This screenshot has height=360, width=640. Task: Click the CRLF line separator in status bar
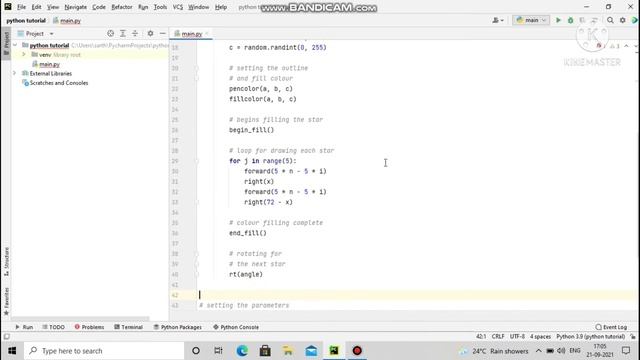[x=498, y=337]
